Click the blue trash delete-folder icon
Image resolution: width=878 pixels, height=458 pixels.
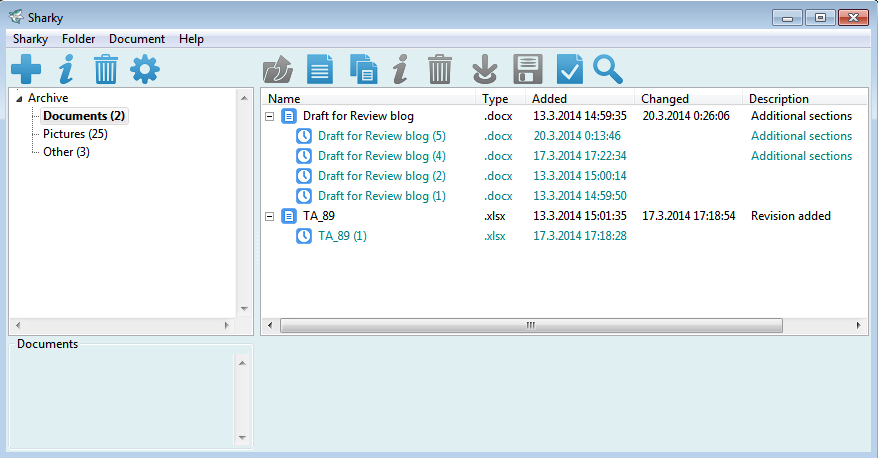pyautogui.click(x=106, y=70)
